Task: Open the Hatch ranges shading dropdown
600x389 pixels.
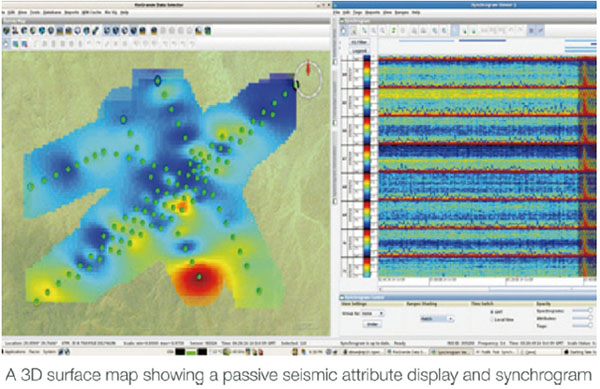Action: (x=437, y=319)
